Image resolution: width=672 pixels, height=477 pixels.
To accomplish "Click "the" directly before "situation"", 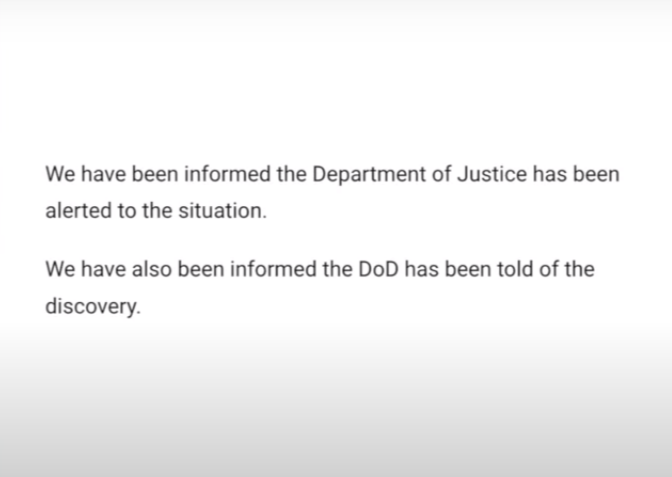I will coord(157,211).
